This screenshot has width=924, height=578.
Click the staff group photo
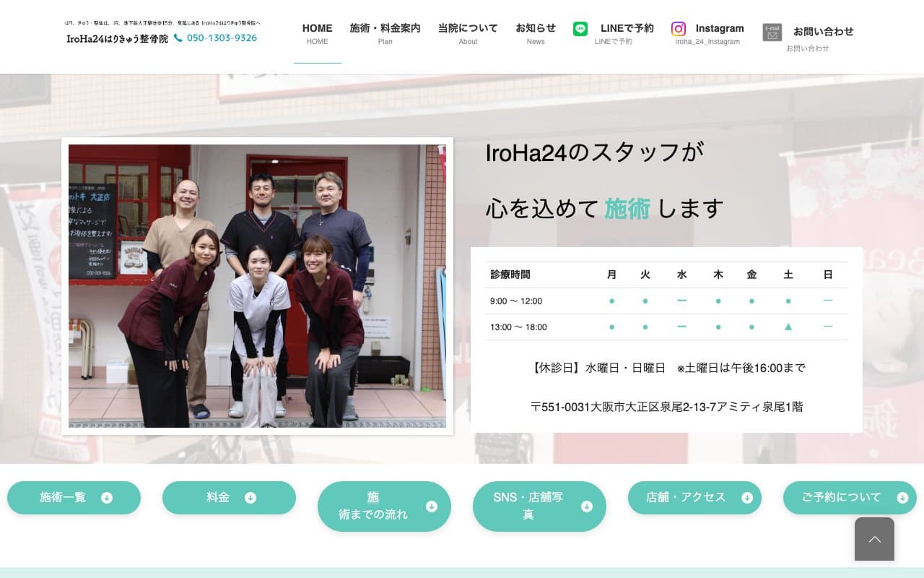[257, 285]
